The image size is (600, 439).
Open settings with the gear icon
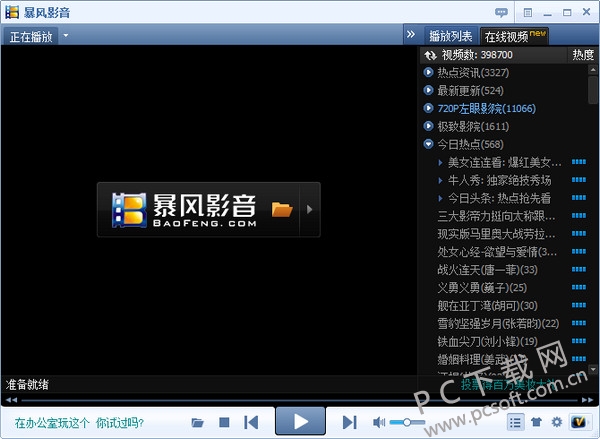557,422
